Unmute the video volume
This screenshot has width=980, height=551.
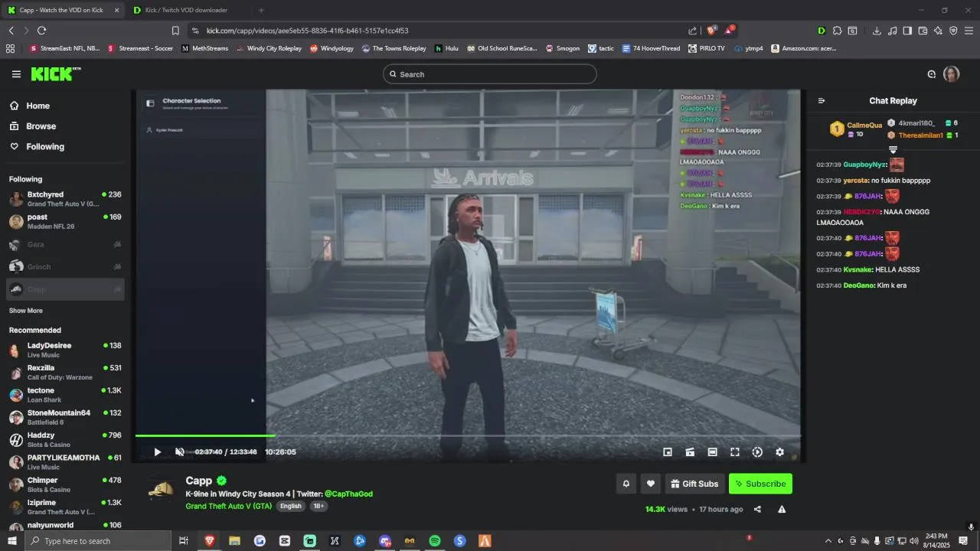180,452
